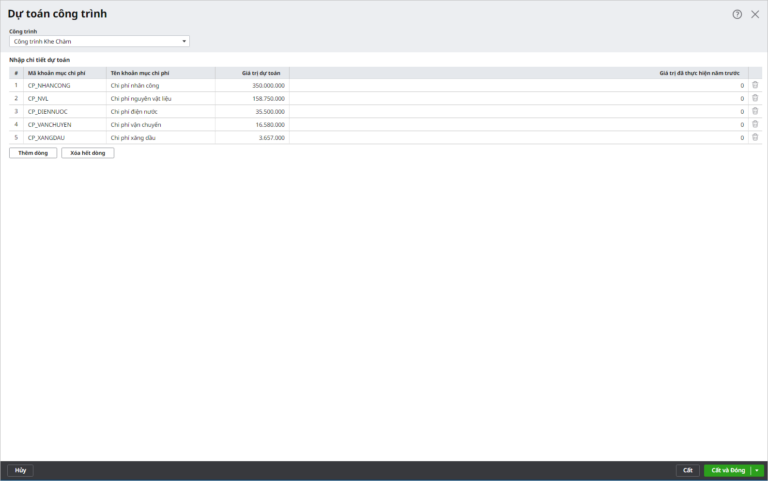The width and height of the screenshot is (768, 481).
Task: Select the Chi phí nguyên vật liệu cell
Action: tap(160, 99)
